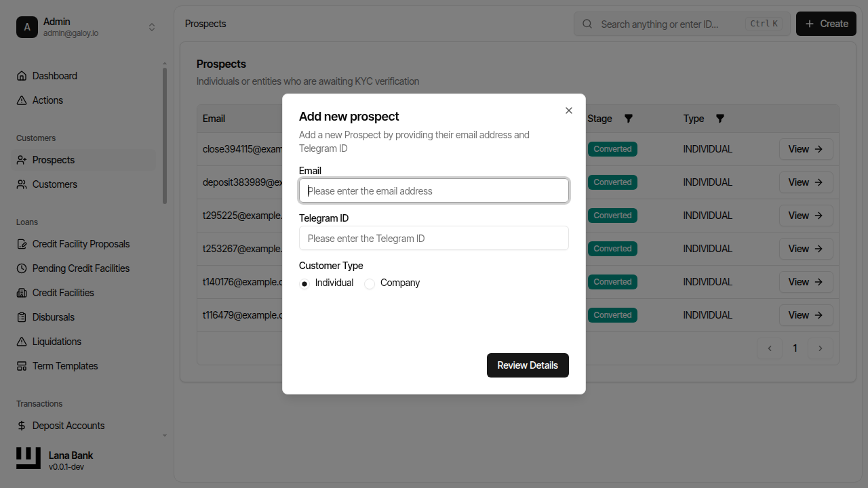Click the Pending Credit Facilities clock icon
Screen dimensions: 868x488
click(x=22, y=268)
